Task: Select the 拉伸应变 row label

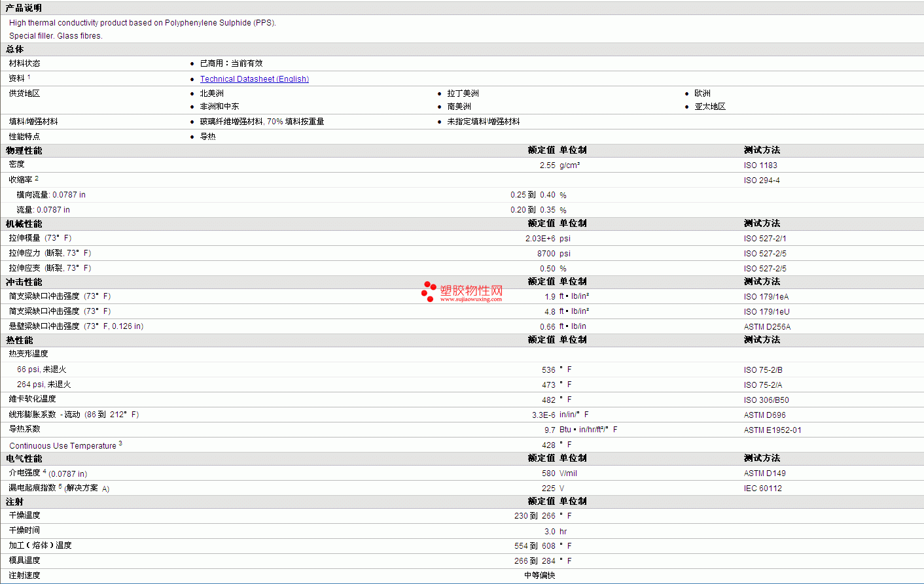Action: tap(50, 268)
